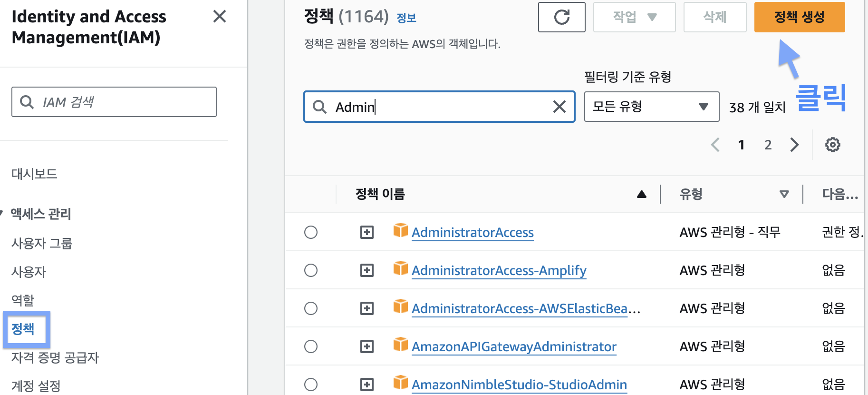The image size is (868, 395).
Task: Select the AdministratorAccess policy radio button
Action: tap(311, 232)
